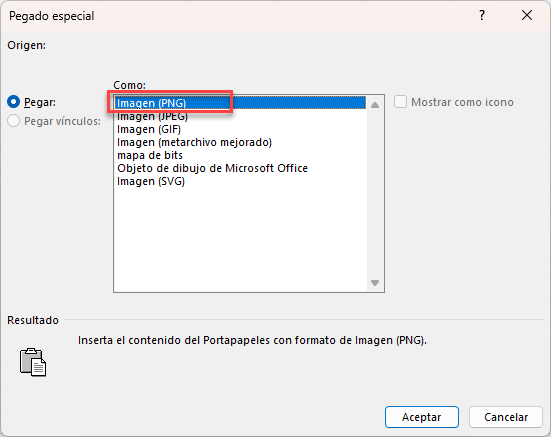
Task: Open the help question mark icon
Action: [482, 15]
